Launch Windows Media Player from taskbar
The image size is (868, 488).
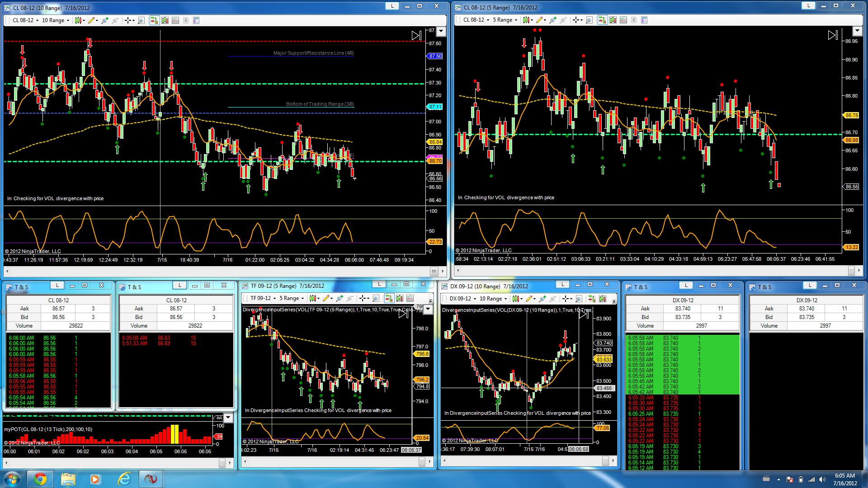tap(95, 479)
